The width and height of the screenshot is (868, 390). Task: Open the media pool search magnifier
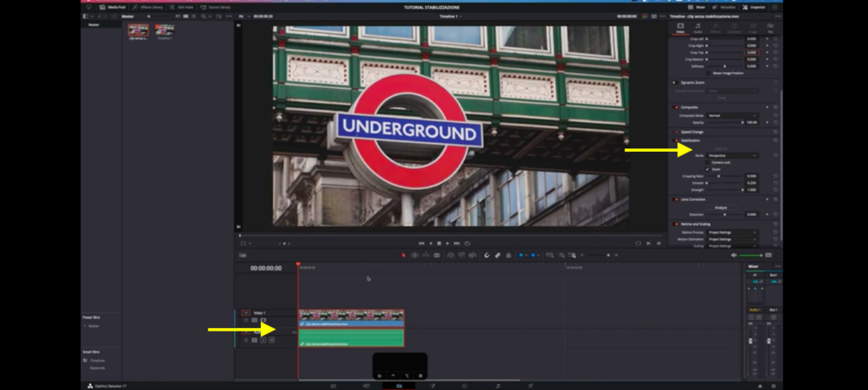point(203,16)
